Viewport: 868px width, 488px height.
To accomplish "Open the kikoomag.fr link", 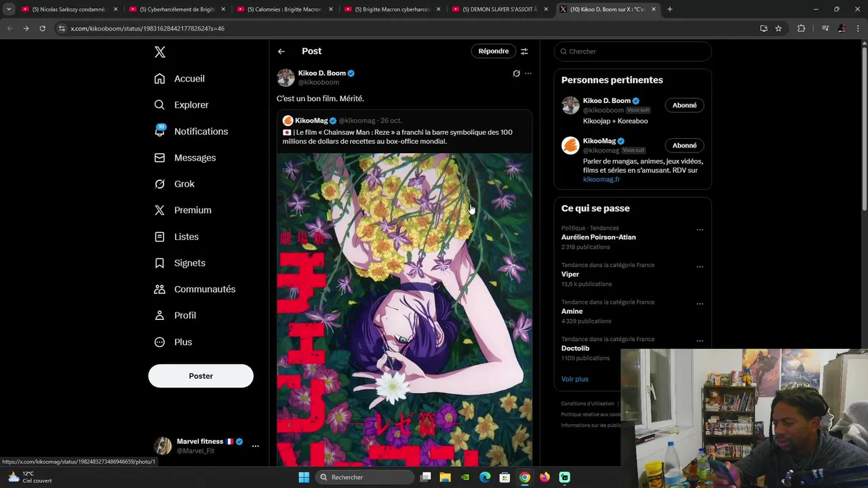I will [x=601, y=180].
